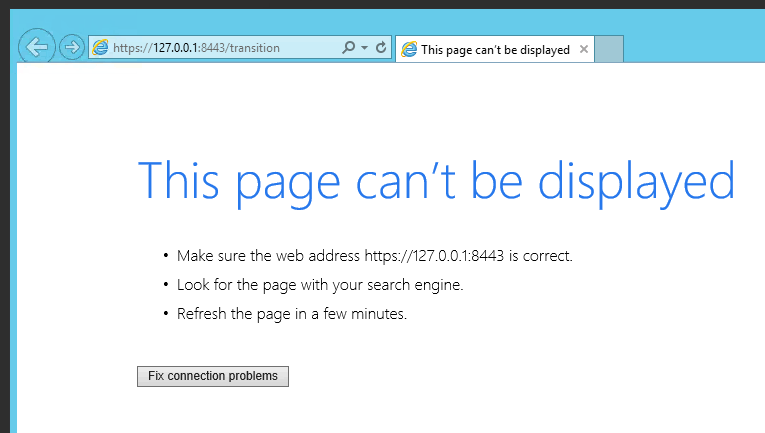Click the word "transition" in the URL
This screenshot has height=433, width=765.
pyautogui.click(x=254, y=48)
